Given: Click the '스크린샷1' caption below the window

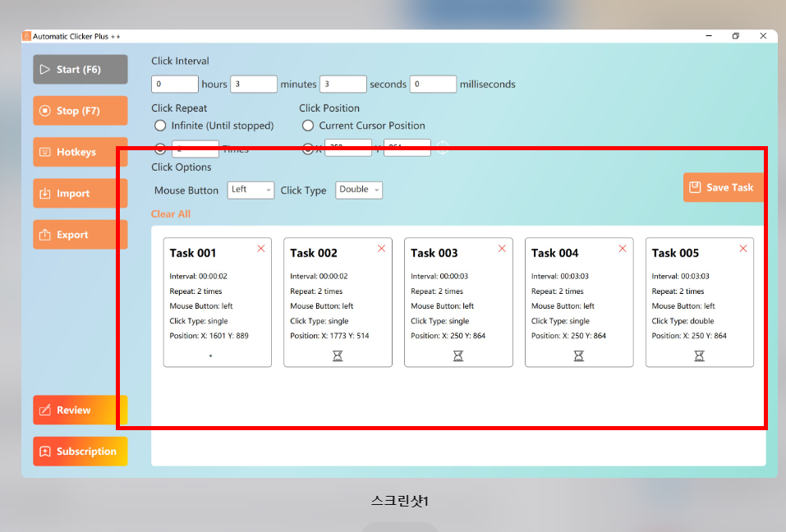Looking at the screenshot, I should coord(399,501).
